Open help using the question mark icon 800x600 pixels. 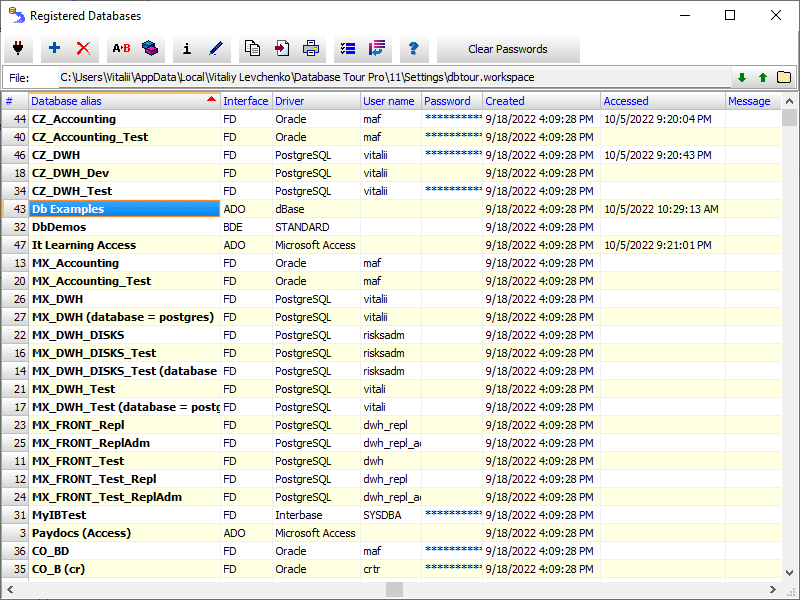click(413, 48)
